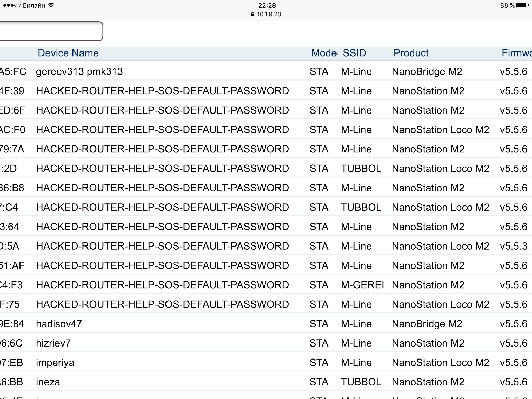Select the gereev313 pmk313 device row
Image resolution: width=532 pixels, height=399 pixels.
[x=266, y=71]
